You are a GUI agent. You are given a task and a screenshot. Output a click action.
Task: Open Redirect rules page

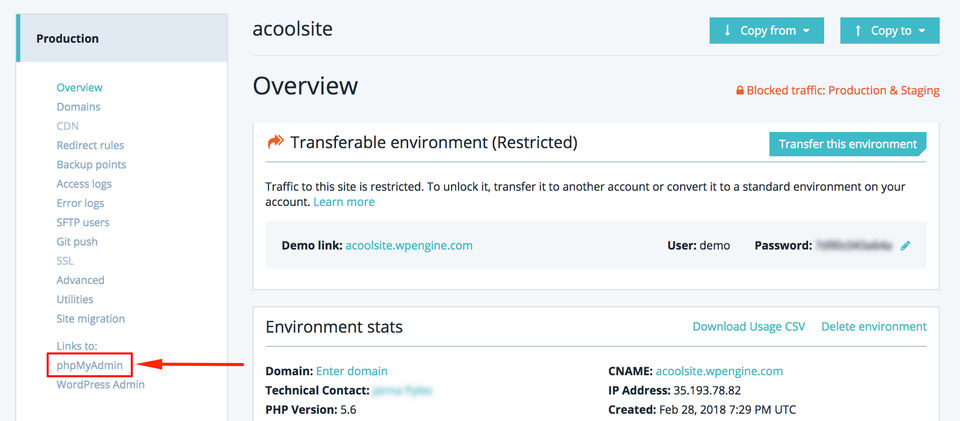pos(90,145)
